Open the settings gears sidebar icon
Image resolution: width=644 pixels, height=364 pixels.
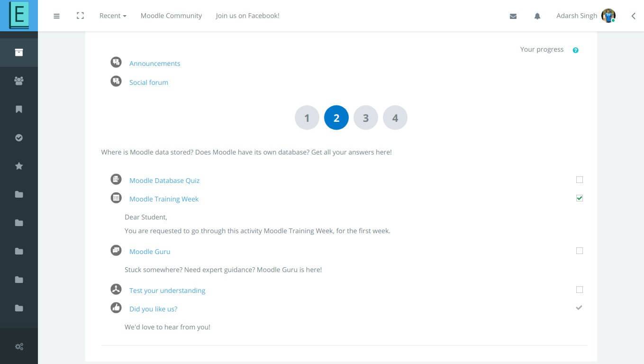(x=19, y=346)
